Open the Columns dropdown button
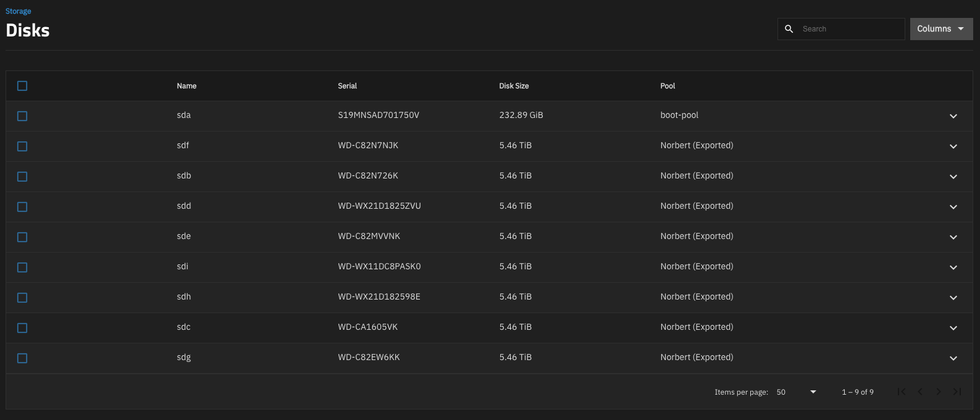This screenshot has width=980, height=420. (x=940, y=29)
